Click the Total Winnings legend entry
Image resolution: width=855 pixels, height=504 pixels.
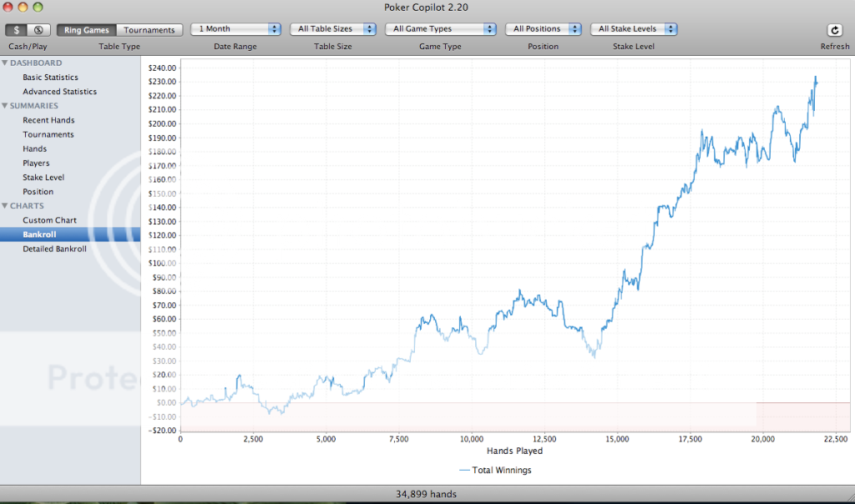(x=495, y=470)
